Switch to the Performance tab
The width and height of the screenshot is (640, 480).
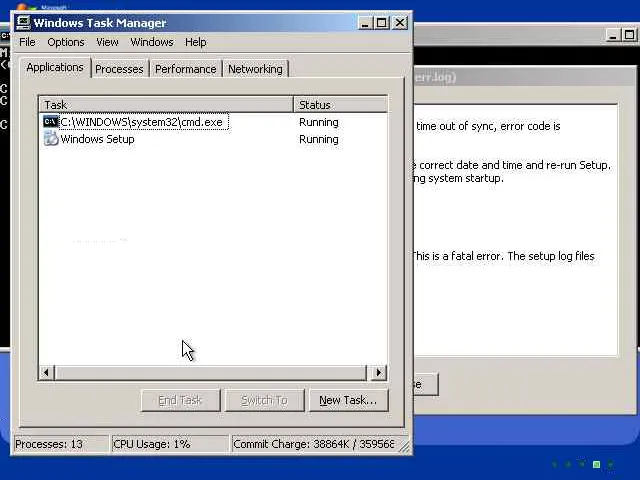[186, 69]
